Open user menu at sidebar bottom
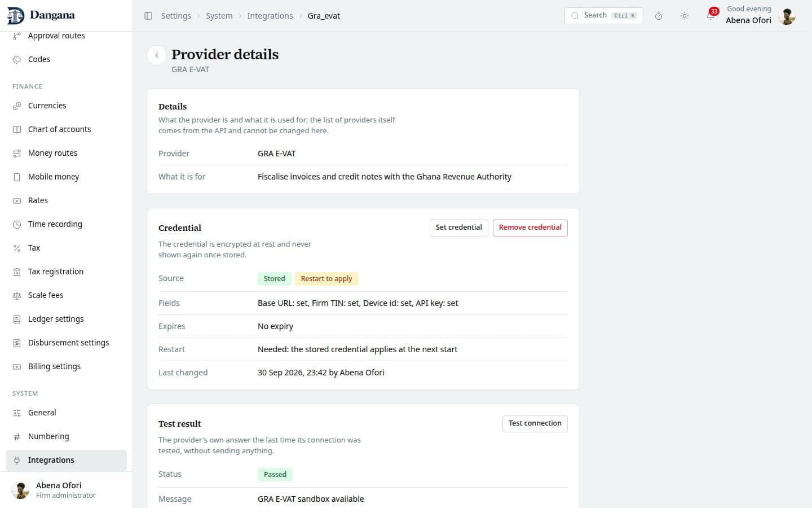 click(66, 490)
